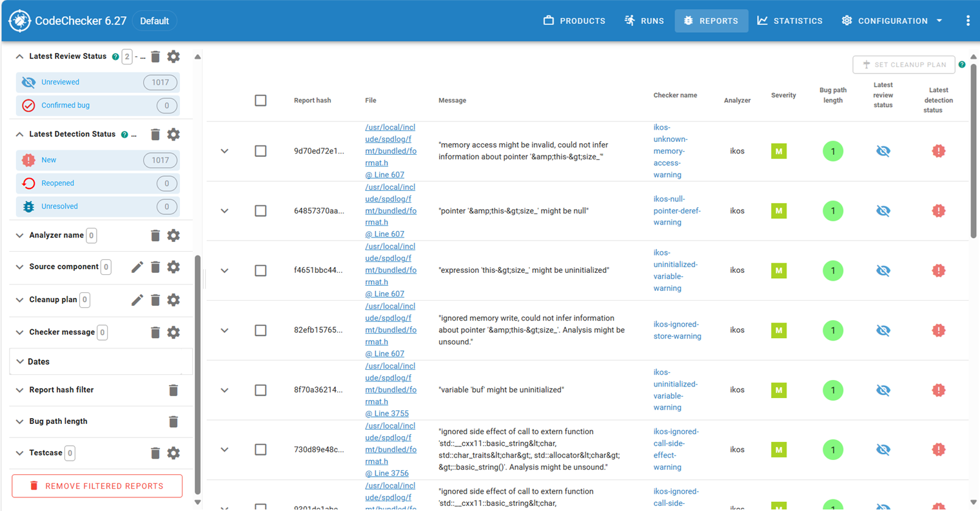Click help icon beside Set Cleanup Plan

point(962,65)
